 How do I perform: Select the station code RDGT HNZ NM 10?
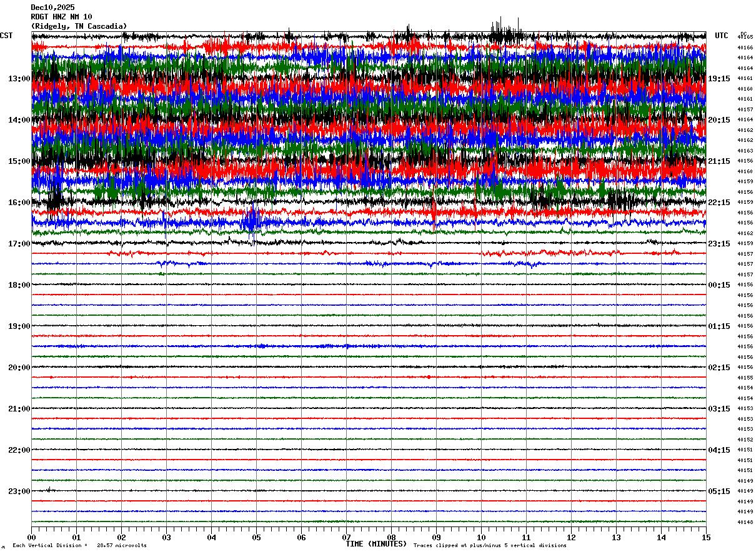pos(61,17)
